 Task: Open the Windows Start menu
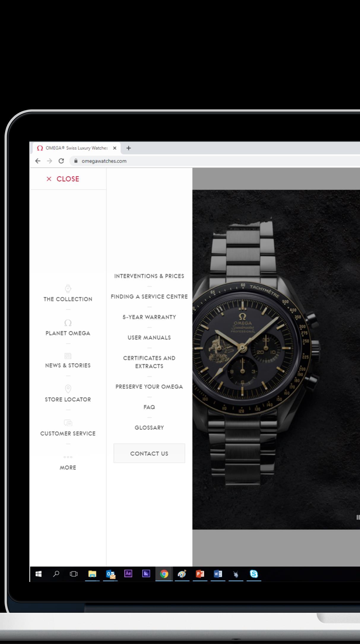(x=39, y=574)
